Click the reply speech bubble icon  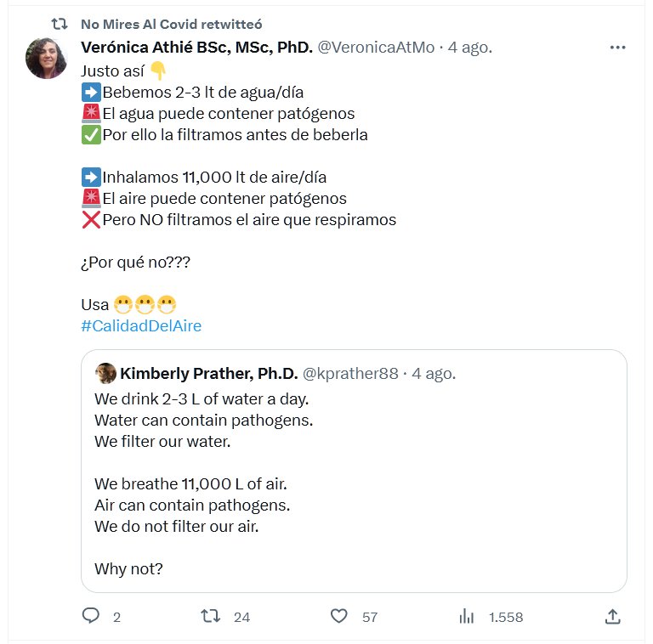click(91, 616)
